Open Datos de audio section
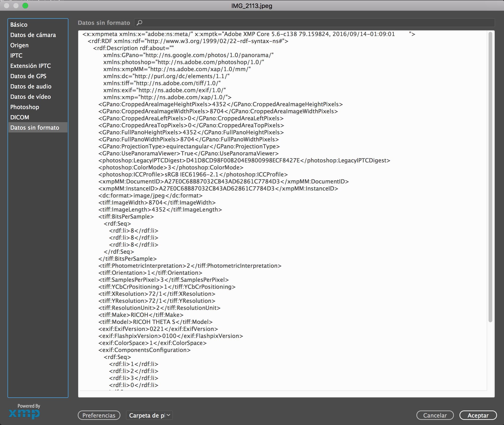The width and height of the screenshot is (504, 425). pyautogui.click(x=31, y=87)
